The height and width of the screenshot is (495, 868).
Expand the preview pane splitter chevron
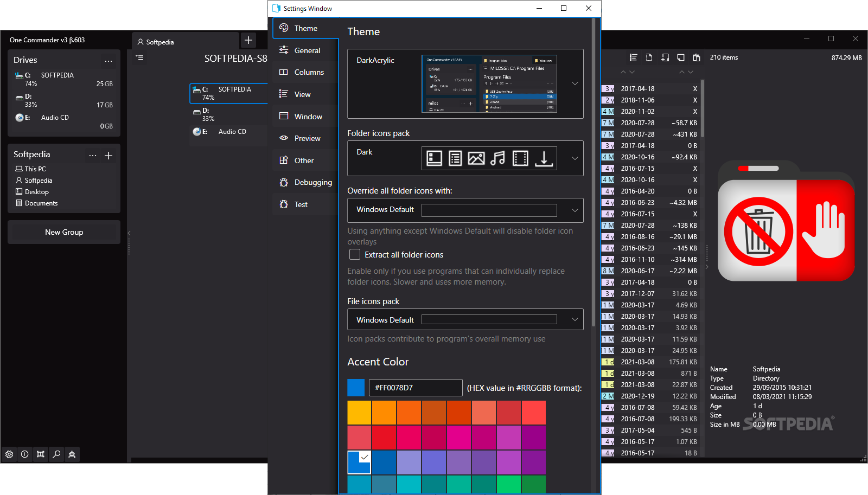pos(707,267)
